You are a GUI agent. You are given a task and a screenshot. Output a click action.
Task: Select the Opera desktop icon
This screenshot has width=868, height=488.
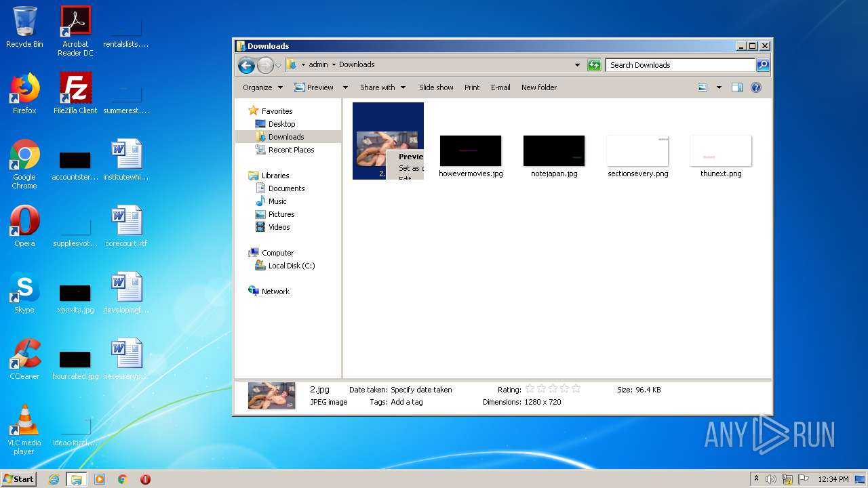pos(24,226)
